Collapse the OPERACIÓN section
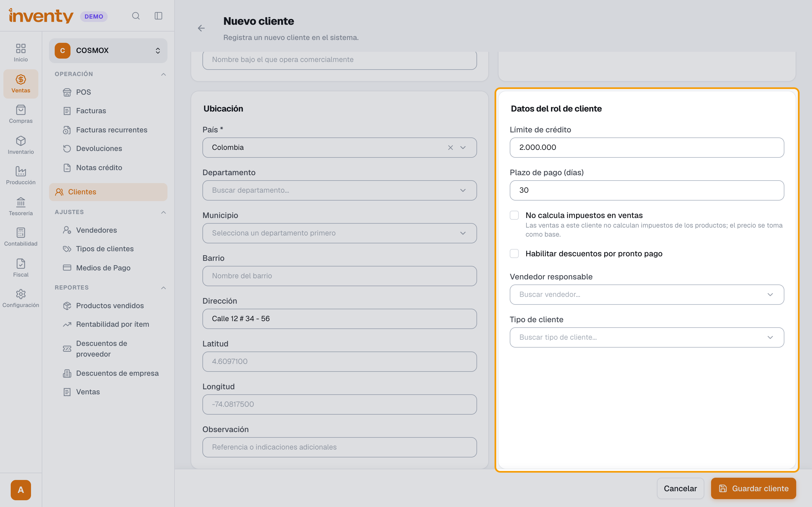Image resolution: width=812 pixels, height=507 pixels. tap(164, 74)
